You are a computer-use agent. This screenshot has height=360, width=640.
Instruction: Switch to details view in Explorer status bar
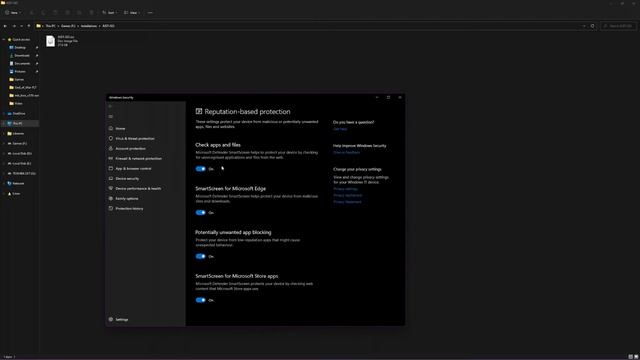point(631,357)
